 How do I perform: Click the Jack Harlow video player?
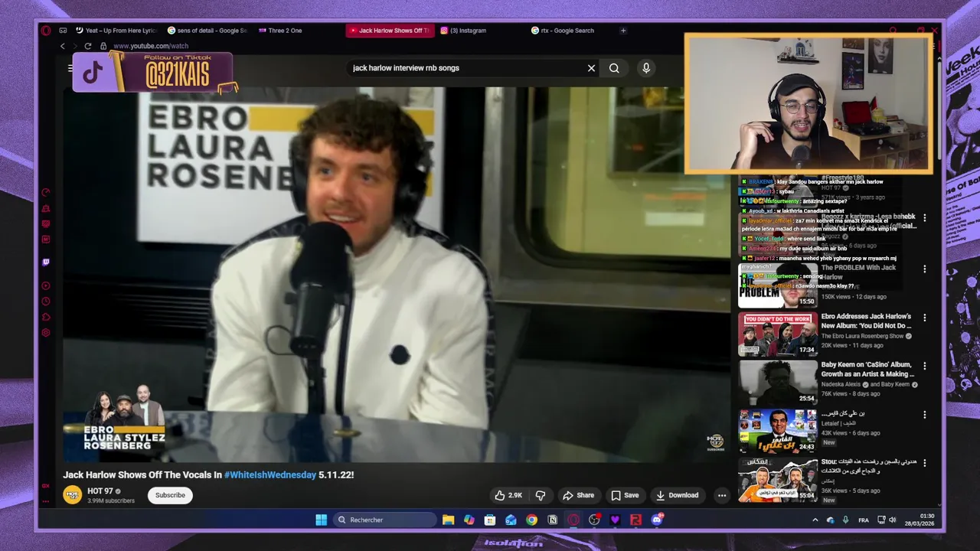(x=397, y=274)
